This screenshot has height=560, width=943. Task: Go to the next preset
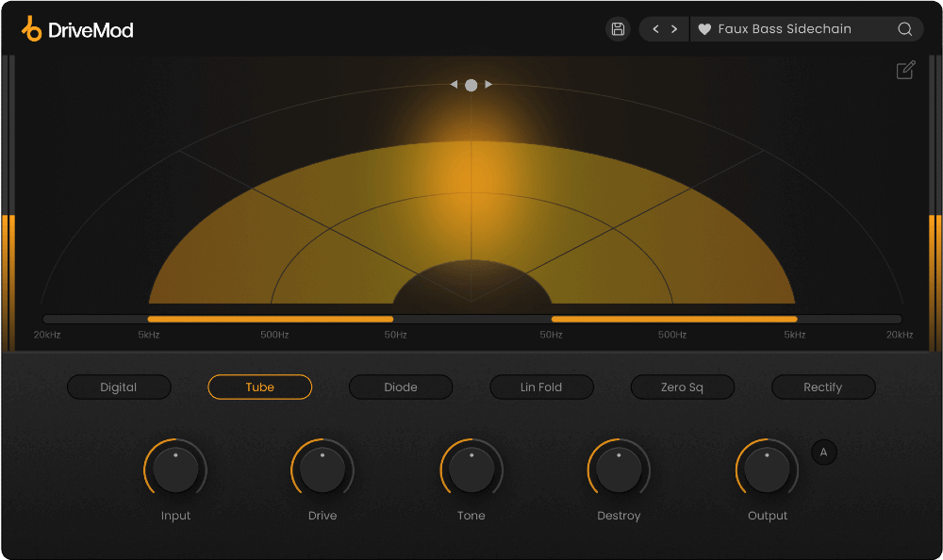pyautogui.click(x=675, y=29)
